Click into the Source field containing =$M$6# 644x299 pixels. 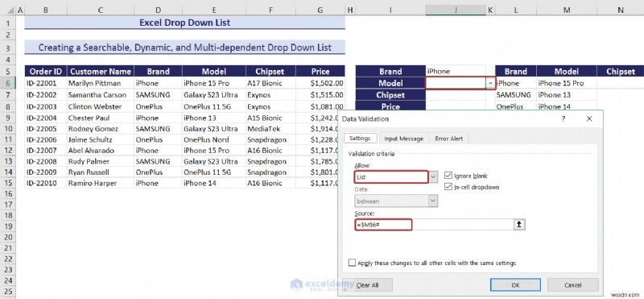(434, 225)
